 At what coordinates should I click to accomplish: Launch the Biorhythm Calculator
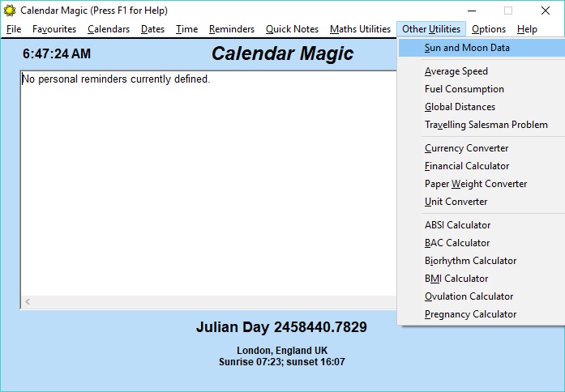coord(482,261)
